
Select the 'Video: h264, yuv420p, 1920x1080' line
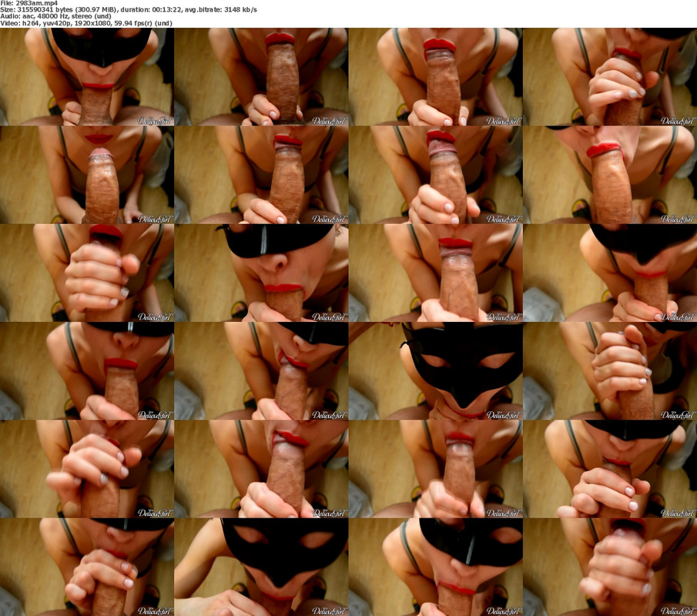[86, 23]
